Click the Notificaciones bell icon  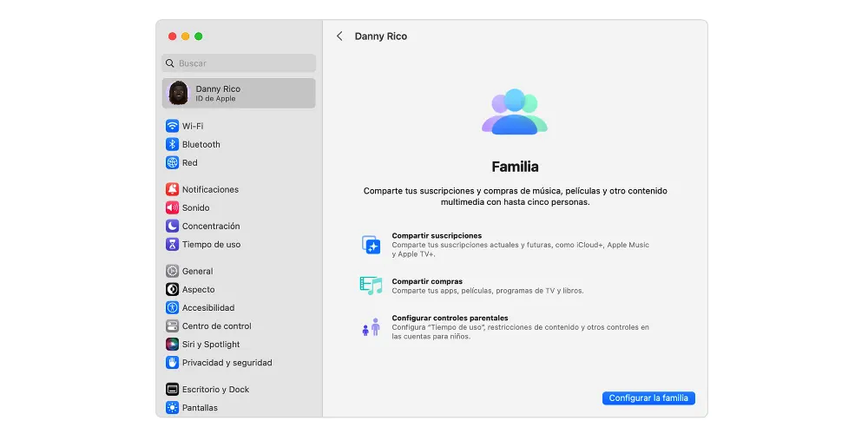pyautogui.click(x=172, y=189)
